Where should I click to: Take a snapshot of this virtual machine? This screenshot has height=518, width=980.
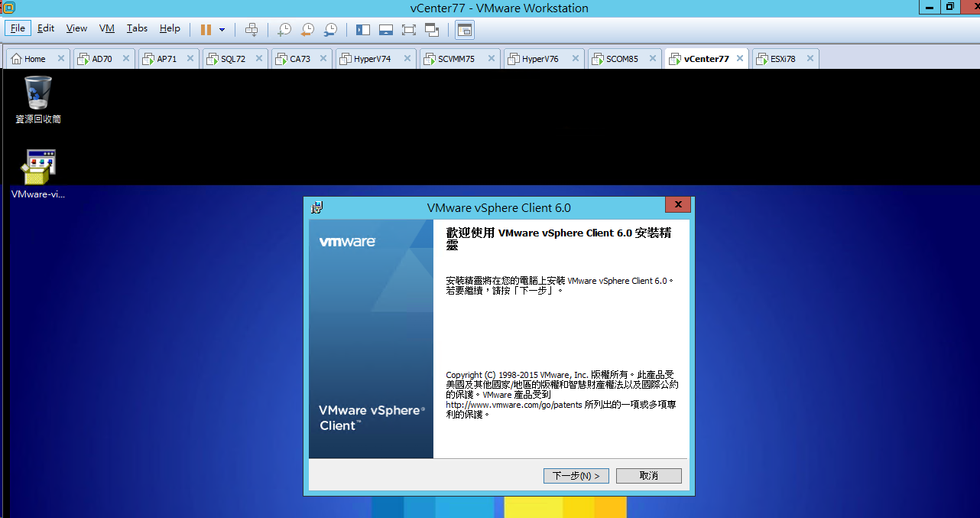[x=284, y=29]
